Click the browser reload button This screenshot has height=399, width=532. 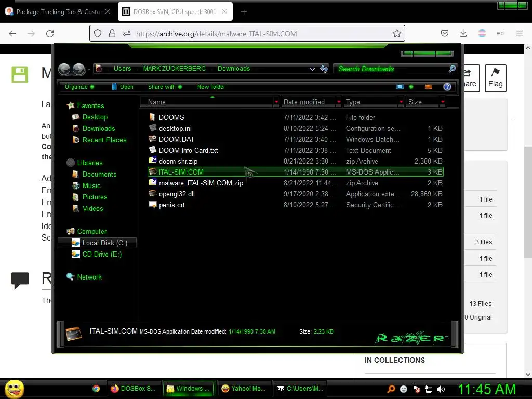tap(50, 34)
